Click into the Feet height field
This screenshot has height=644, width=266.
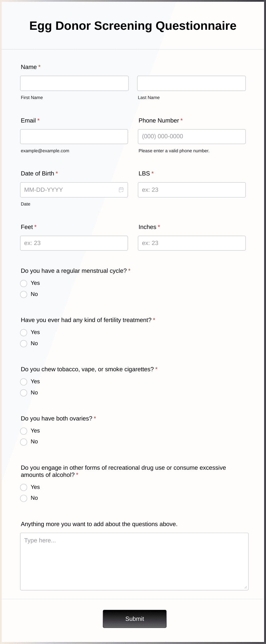tap(74, 243)
